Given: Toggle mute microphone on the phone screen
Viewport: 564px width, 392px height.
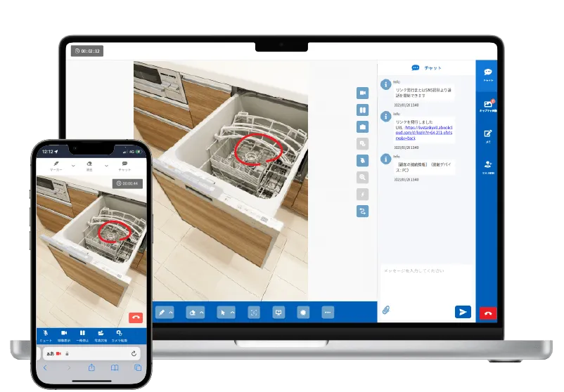Looking at the screenshot, I should [x=45, y=334].
